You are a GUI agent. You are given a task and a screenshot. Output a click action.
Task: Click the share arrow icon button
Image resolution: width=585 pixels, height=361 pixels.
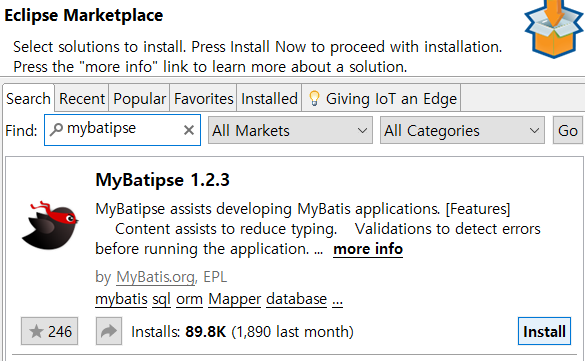pyautogui.click(x=109, y=331)
